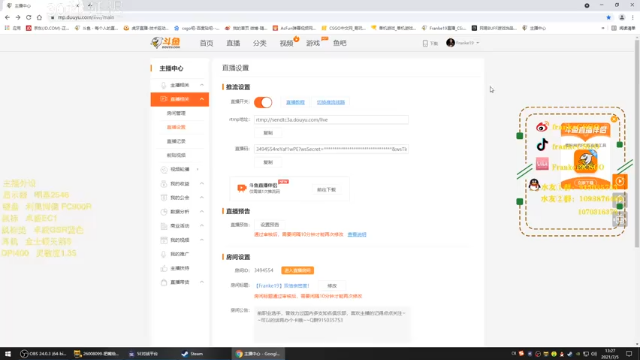Go to 首页 in top navigation

tap(206, 43)
